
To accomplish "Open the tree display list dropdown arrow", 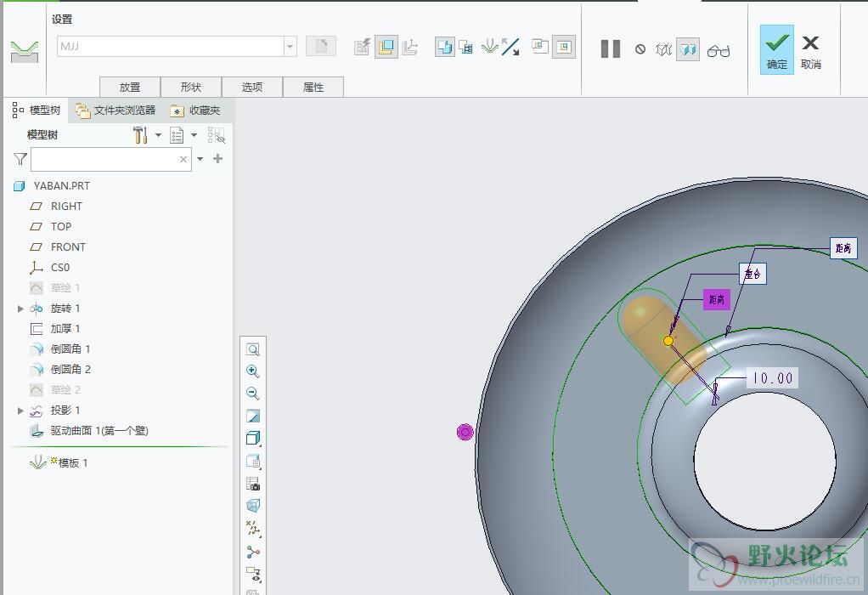I will pos(194,134).
